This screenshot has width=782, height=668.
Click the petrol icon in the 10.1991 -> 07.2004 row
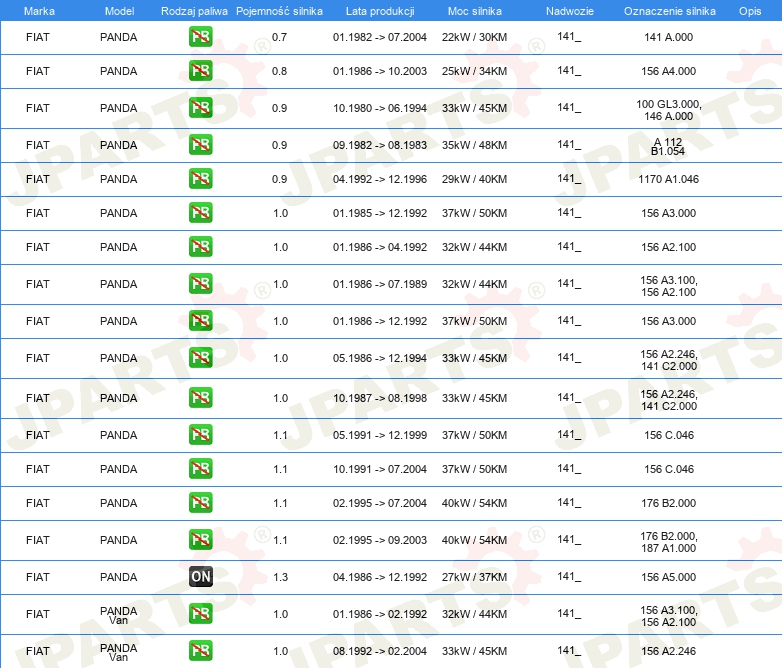200,468
